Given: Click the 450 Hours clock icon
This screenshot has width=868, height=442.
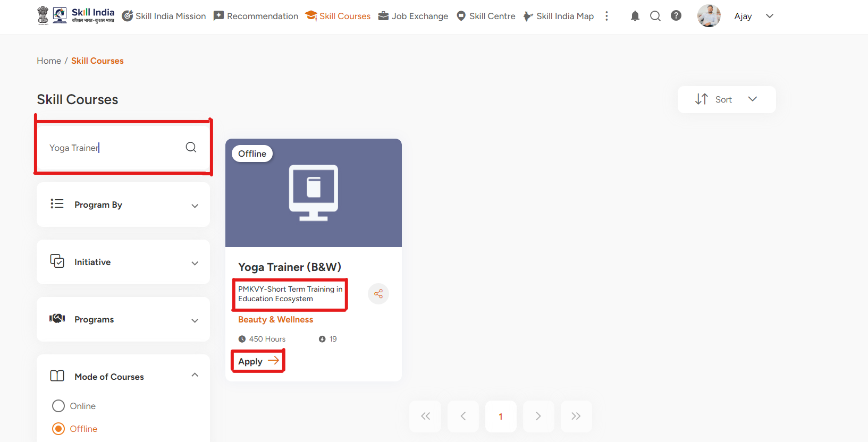Looking at the screenshot, I should tap(242, 339).
